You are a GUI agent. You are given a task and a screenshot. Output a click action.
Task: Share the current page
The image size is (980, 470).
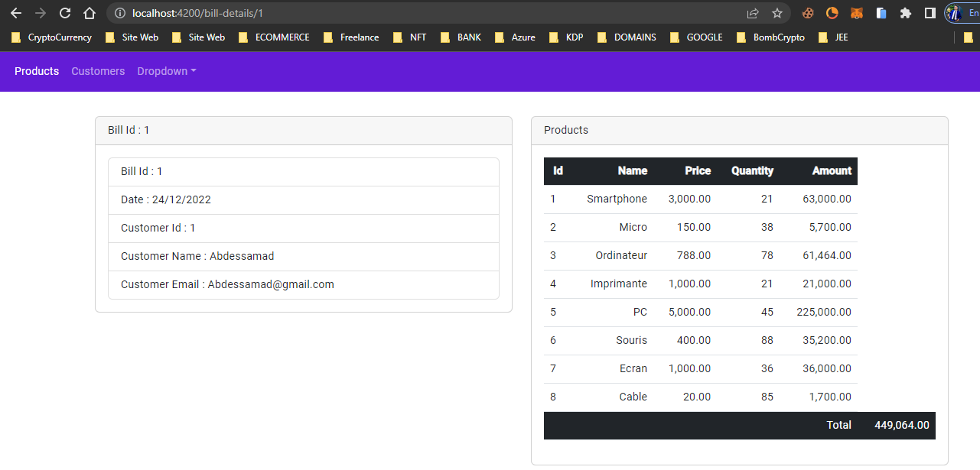tap(752, 13)
